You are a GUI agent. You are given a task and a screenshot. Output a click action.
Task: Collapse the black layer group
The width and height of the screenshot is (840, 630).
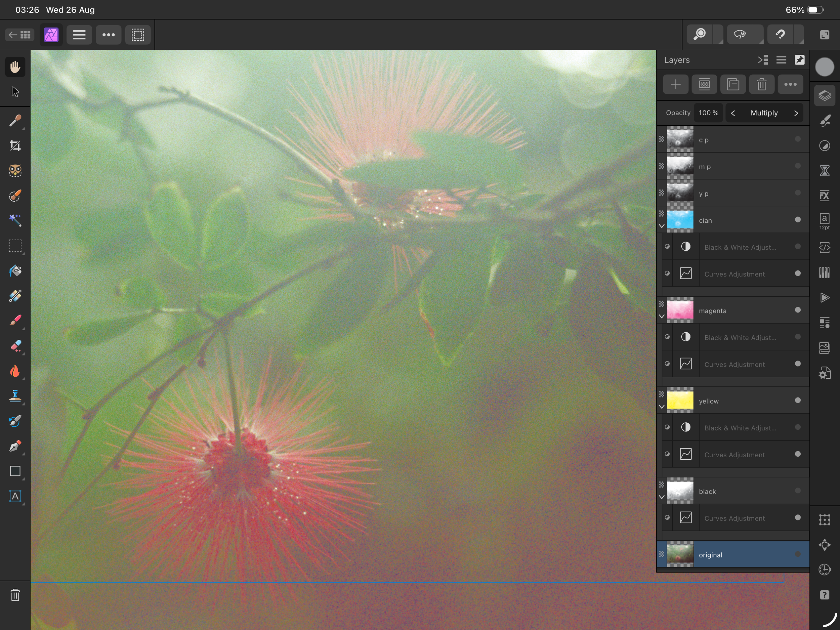pos(662,497)
